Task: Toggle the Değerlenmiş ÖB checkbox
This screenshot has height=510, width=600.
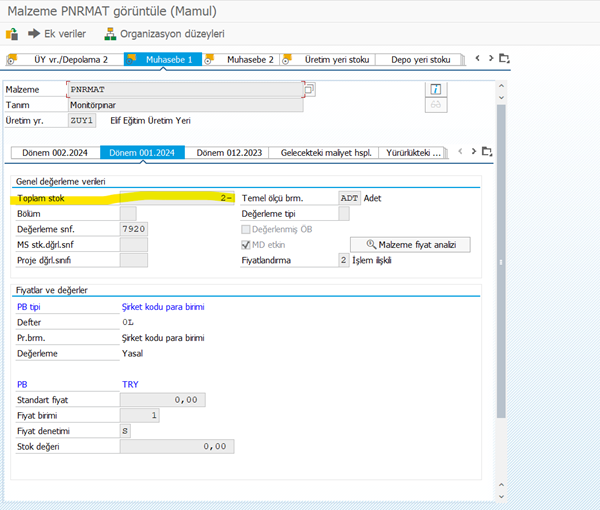Action: tap(247, 228)
